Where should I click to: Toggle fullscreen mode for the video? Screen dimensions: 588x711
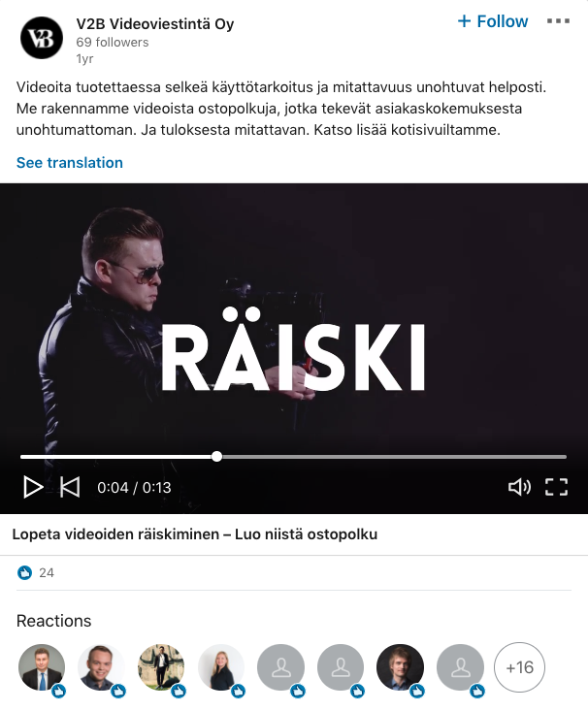click(x=556, y=488)
